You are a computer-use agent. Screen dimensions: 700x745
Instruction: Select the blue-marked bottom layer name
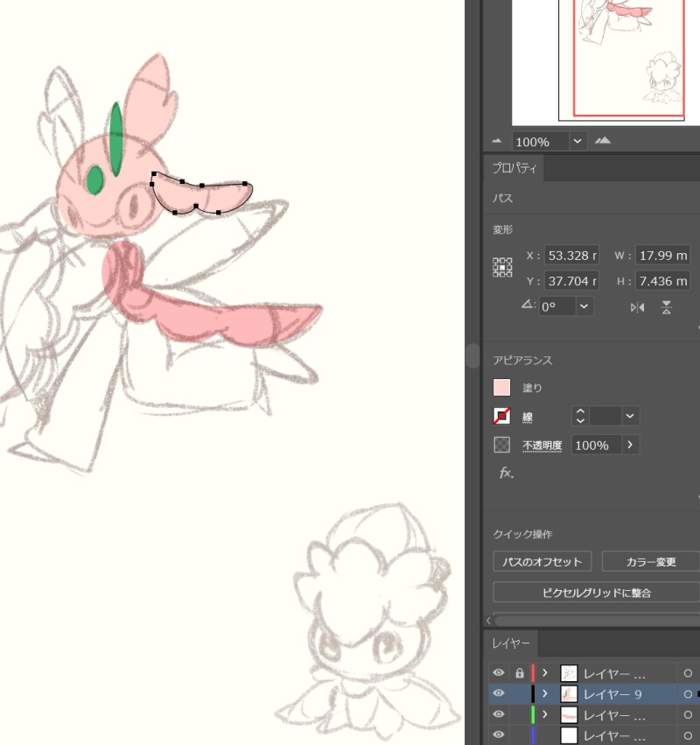click(x=614, y=735)
